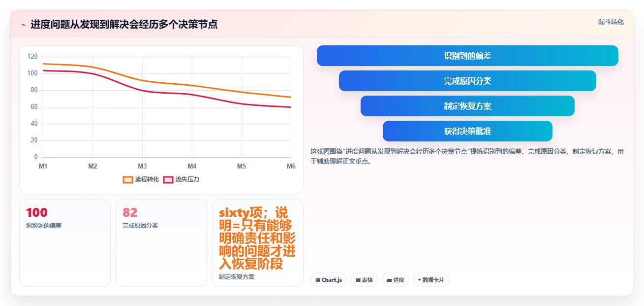This screenshot has width=644, height=306.
Task: Open the card showing value 100
Action: tap(65, 243)
